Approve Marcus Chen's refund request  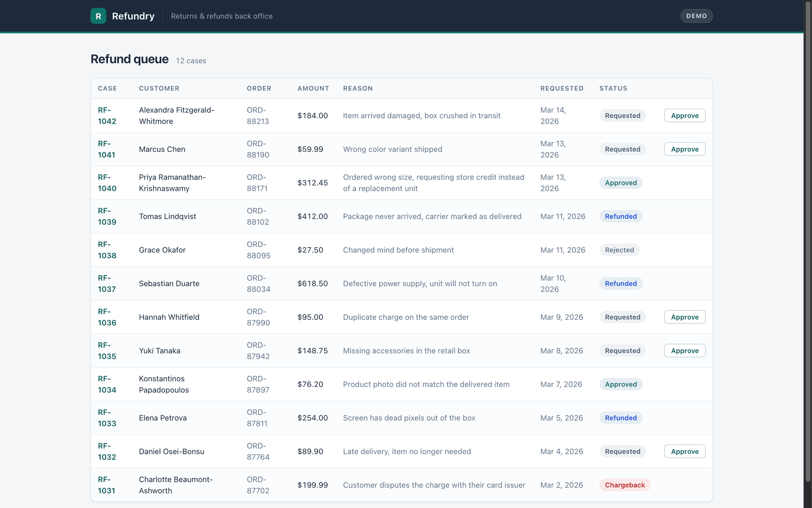[685, 149]
